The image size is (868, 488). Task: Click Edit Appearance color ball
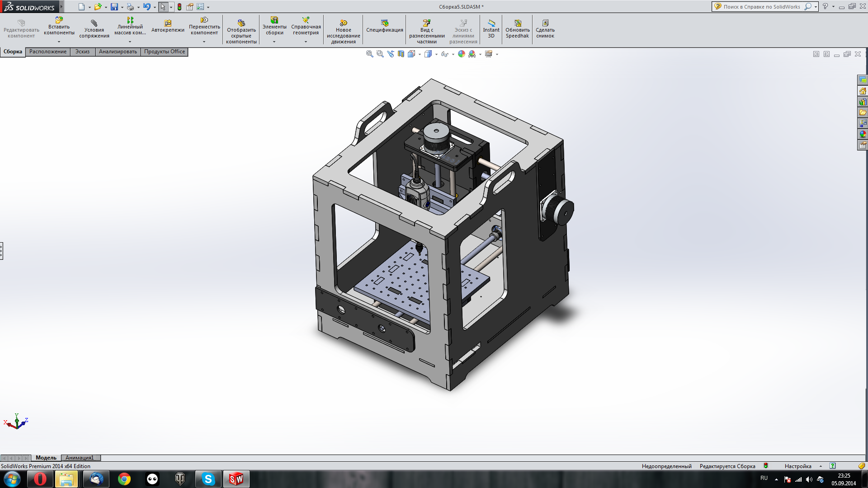tap(461, 54)
